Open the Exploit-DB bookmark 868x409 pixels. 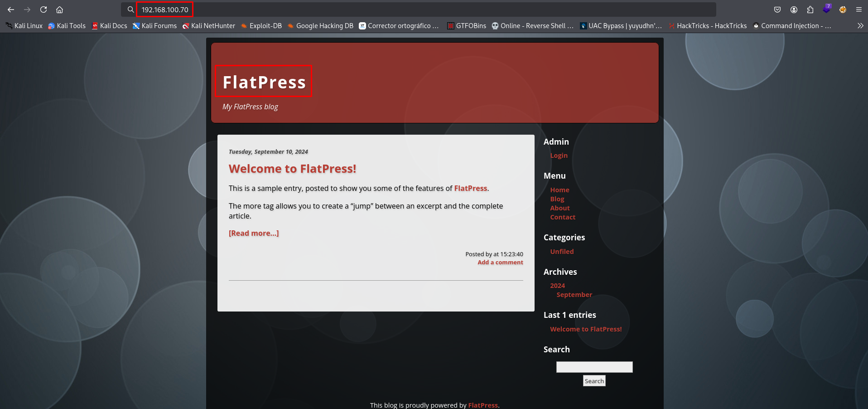pos(261,26)
